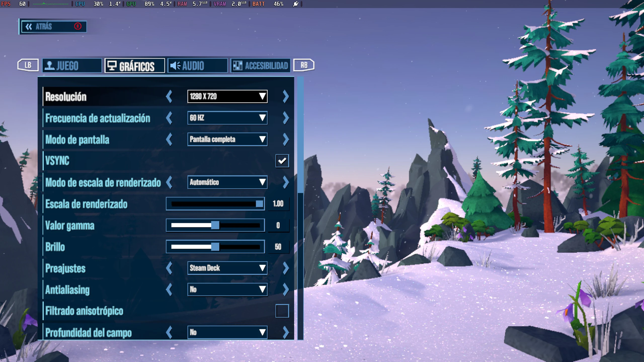Click the Brillo value 50

[x=278, y=247]
